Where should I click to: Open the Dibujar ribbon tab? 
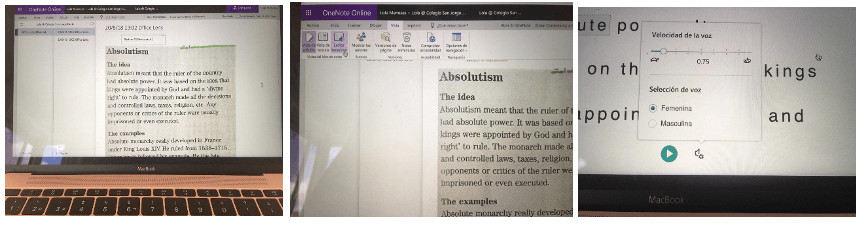(x=375, y=25)
